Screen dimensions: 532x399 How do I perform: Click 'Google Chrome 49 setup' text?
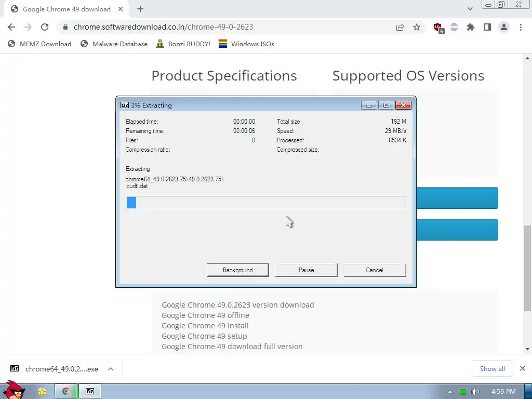point(204,336)
